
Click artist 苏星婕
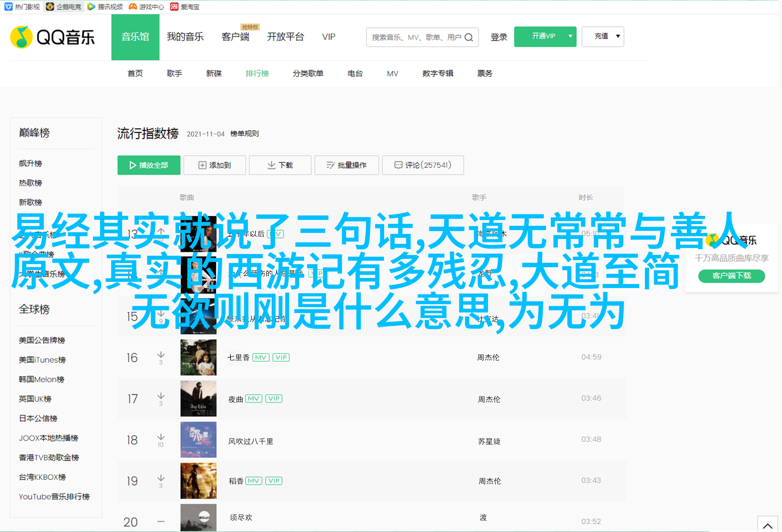tap(489, 441)
